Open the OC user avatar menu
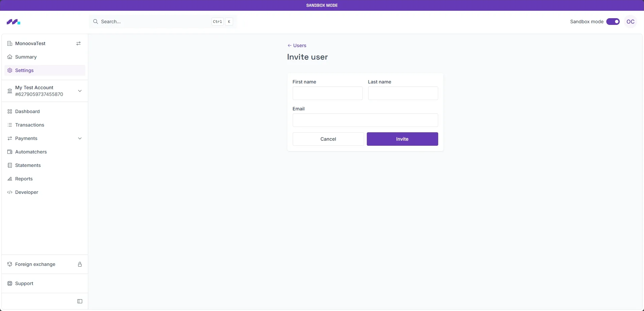Screen dimensions: 644x311 [631, 22]
